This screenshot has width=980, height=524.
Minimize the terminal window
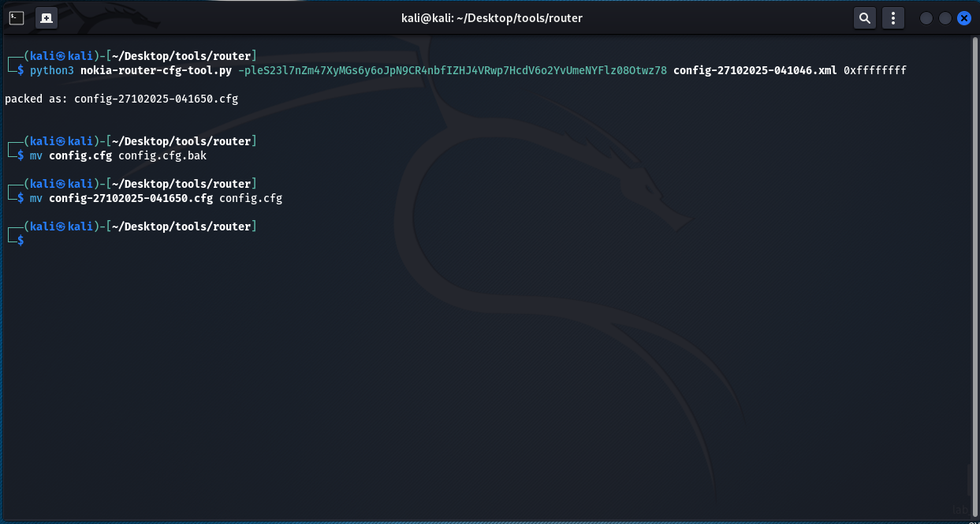(x=926, y=17)
